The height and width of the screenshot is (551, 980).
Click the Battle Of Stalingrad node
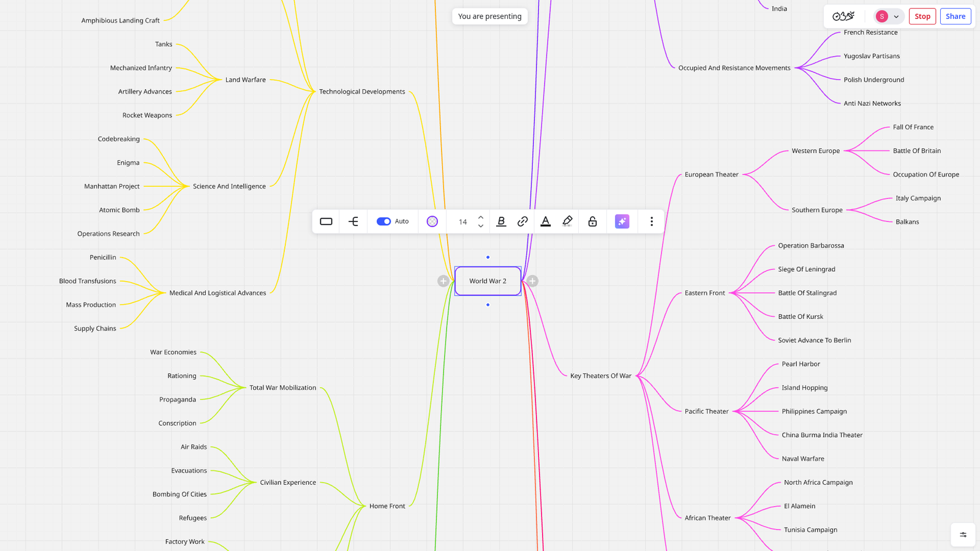pyautogui.click(x=807, y=293)
